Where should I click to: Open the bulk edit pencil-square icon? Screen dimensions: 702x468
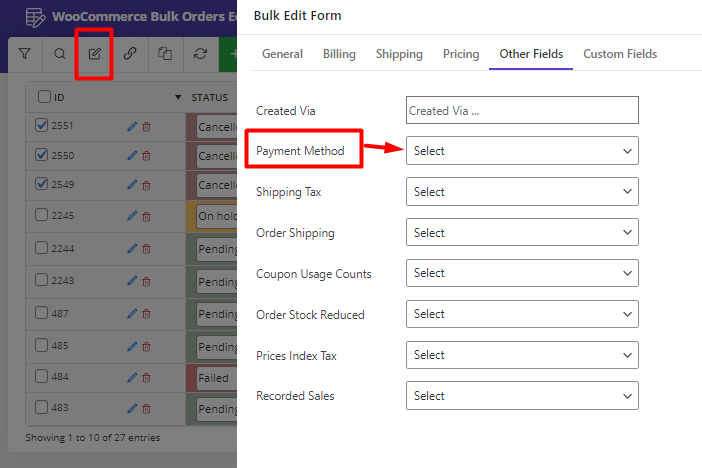click(94, 54)
